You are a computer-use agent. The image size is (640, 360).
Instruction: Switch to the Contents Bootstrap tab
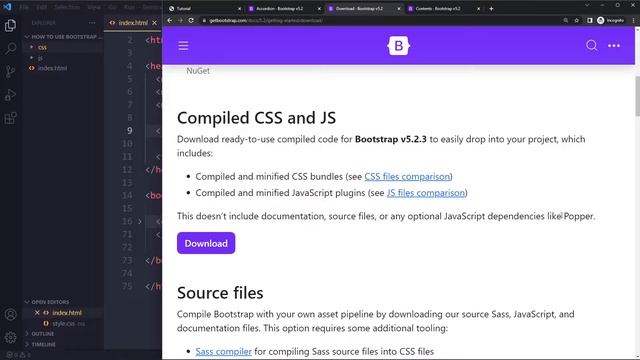point(443,9)
